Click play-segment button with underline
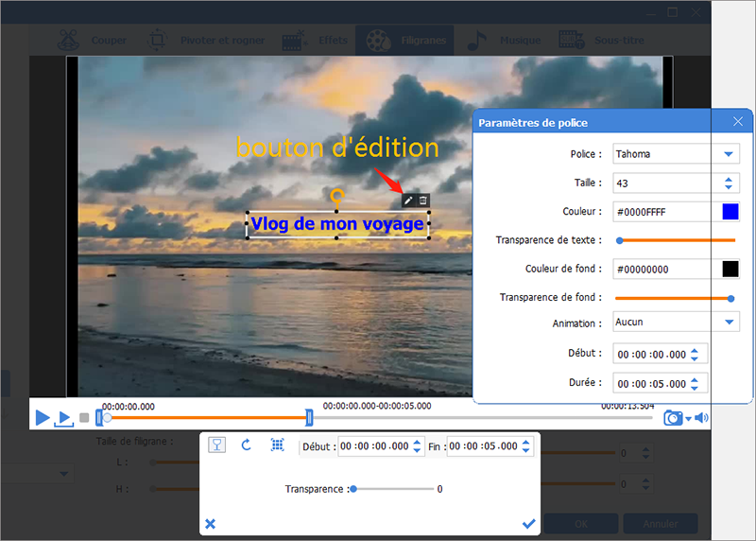The height and width of the screenshot is (541, 756). point(64,418)
